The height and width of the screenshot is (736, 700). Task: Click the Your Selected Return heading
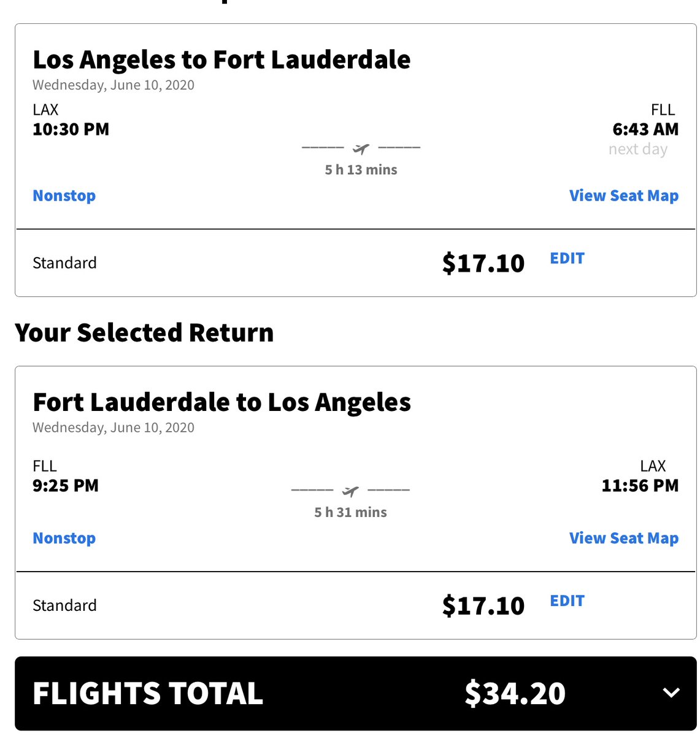(144, 332)
